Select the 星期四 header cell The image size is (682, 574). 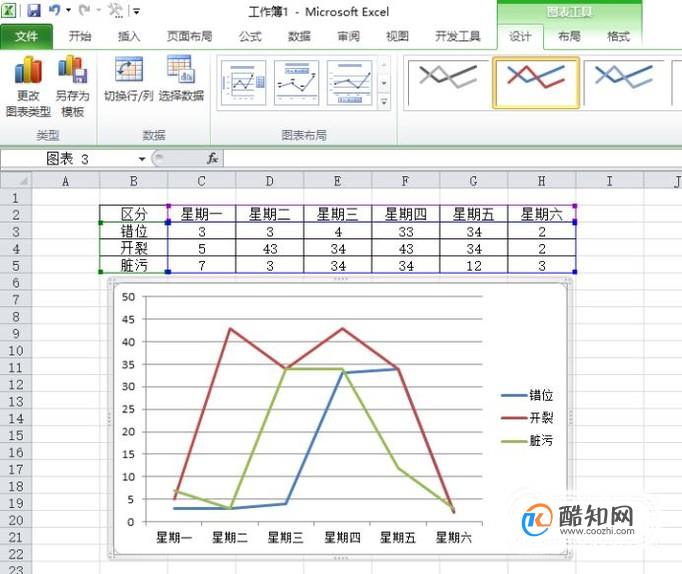405,214
